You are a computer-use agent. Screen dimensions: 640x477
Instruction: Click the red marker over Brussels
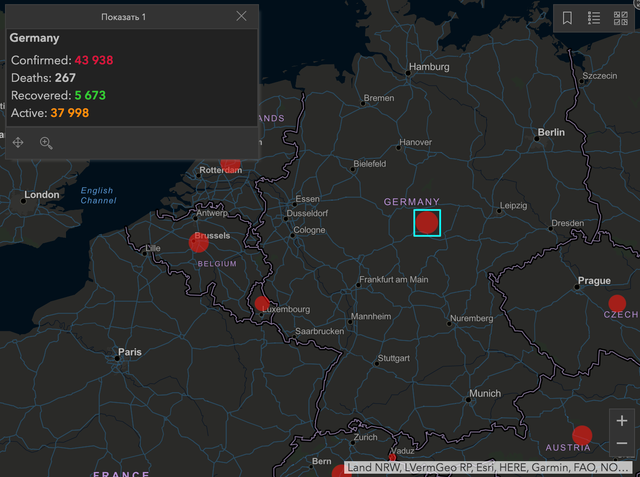[200, 242]
